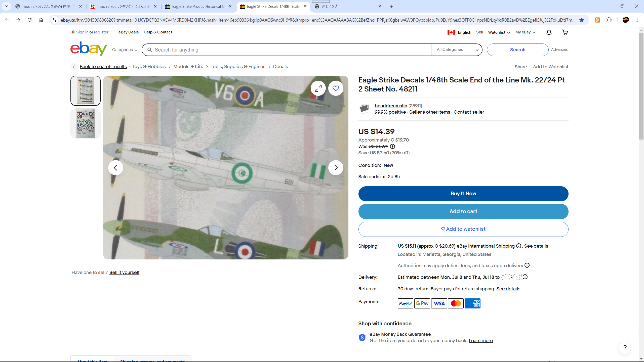644x362 pixels.
Task: Switch to 新しいタブ tab
Action: click(348, 7)
